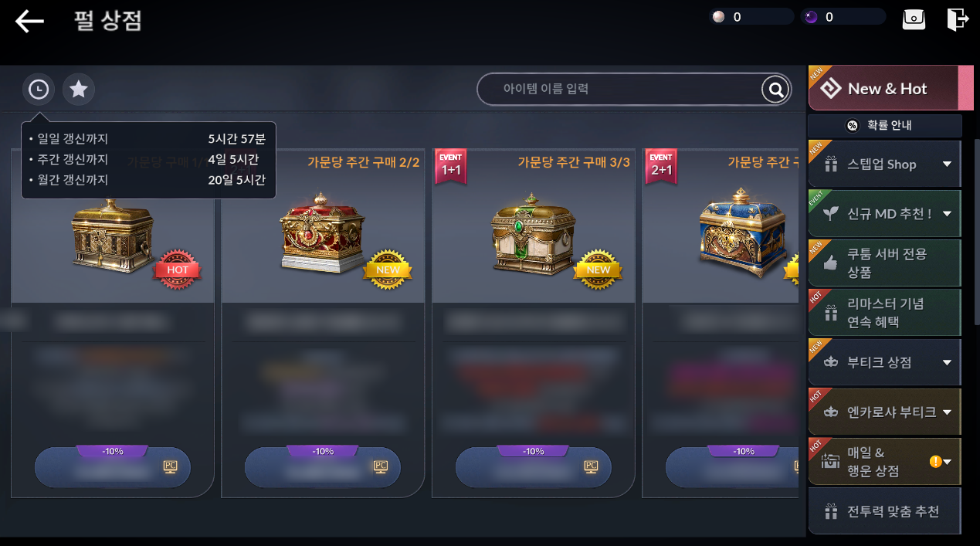
Task: Click the item name search field
Action: click(618, 90)
